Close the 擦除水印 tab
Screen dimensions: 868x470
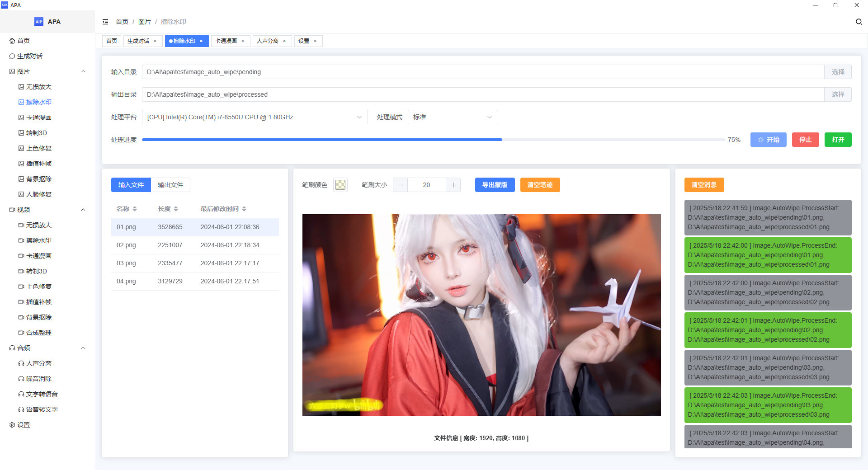click(201, 41)
